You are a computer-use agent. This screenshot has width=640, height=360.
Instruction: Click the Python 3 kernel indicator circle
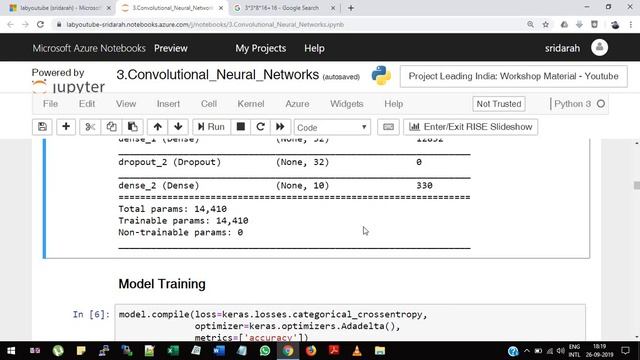click(x=601, y=104)
